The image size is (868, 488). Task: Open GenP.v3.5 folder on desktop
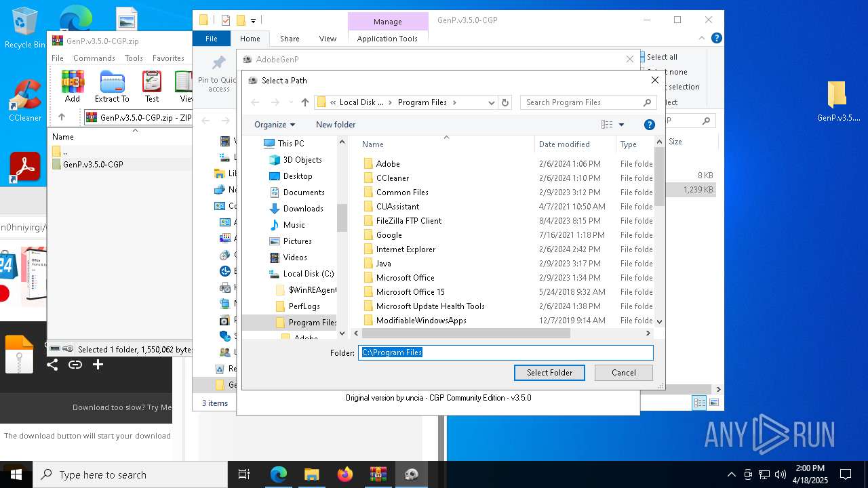[x=838, y=102]
